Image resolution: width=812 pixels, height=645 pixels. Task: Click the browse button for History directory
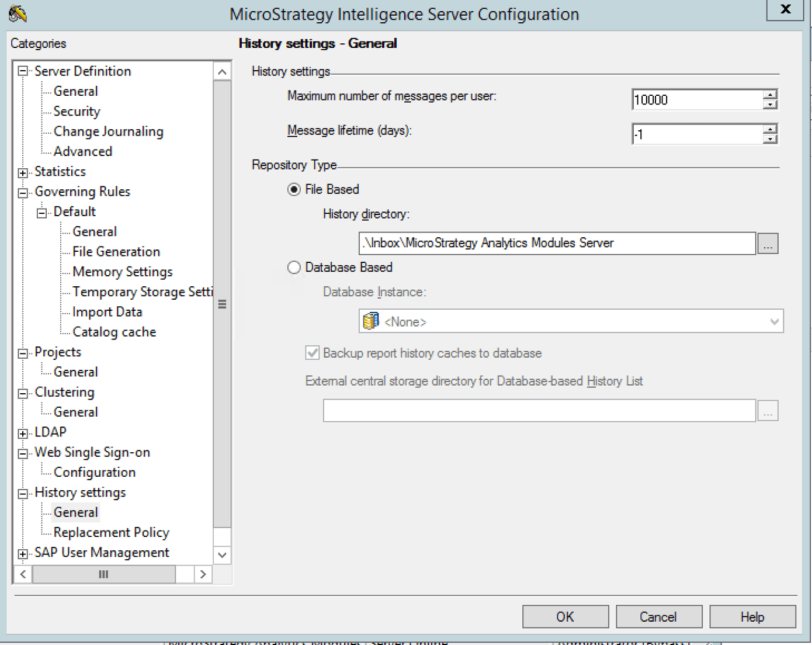tap(768, 244)
